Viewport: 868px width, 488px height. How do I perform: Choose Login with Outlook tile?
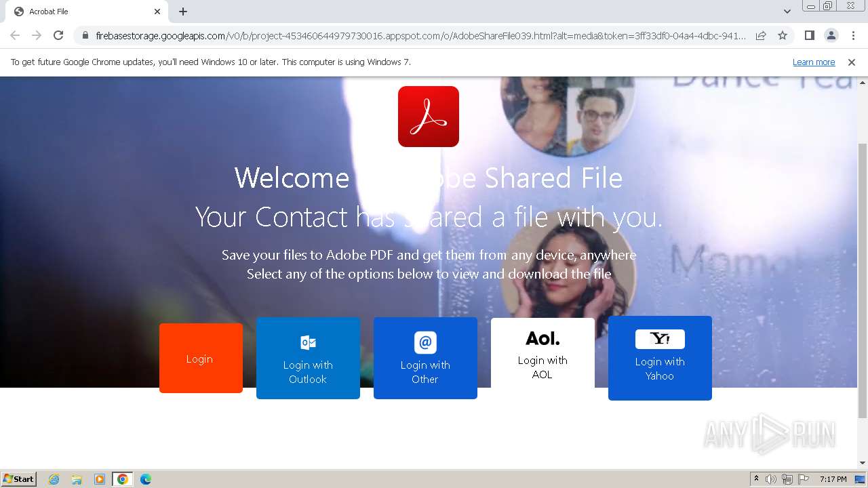pos(308,359)
